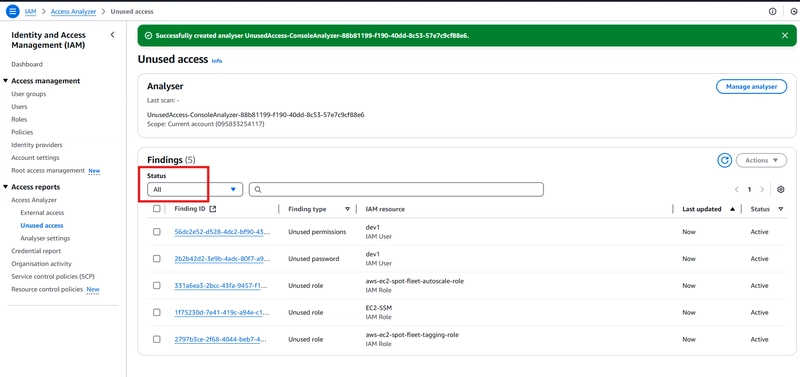Open the Status All dropdown
The height and width of the screenshot is (377, 800).
point(195,189)
